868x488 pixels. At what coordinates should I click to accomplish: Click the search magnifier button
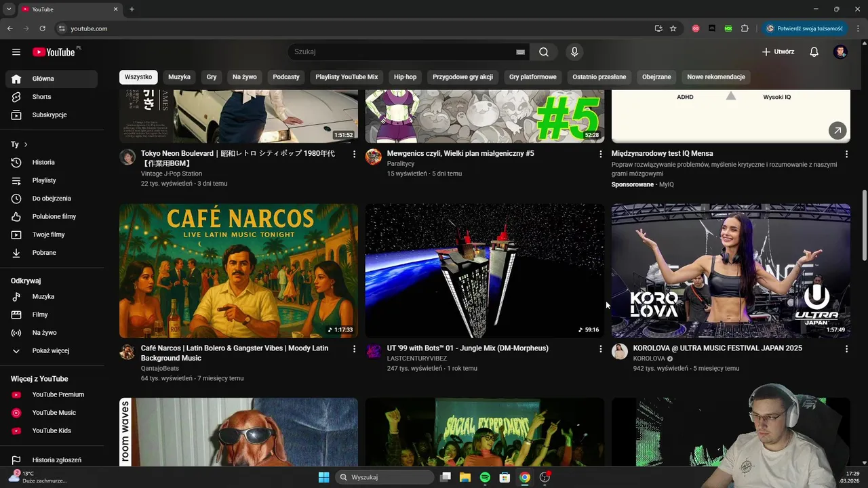pyautogui.click(x=544, y=52)
